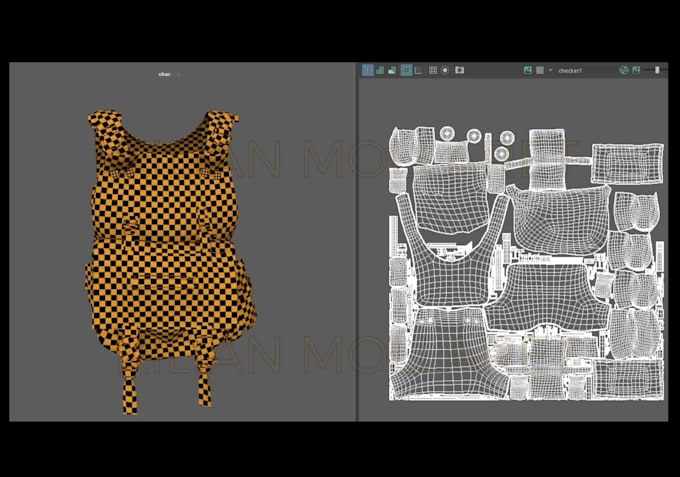Click the UV shell borders icon
Viewport: 680px width, 477px height.
tap(418, 70)
